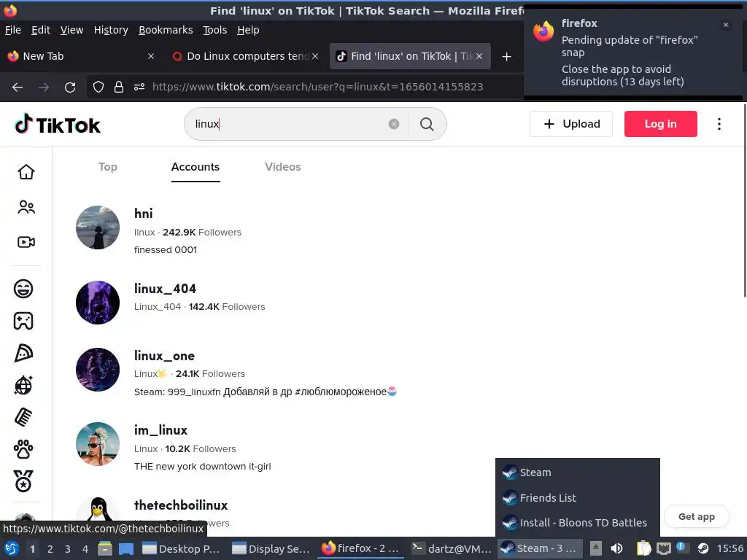The width and height of the screenshot is (747, 560).
Task: Select the Beauty comb category icon
Action: pyautogui.click(x=23, y=417)
